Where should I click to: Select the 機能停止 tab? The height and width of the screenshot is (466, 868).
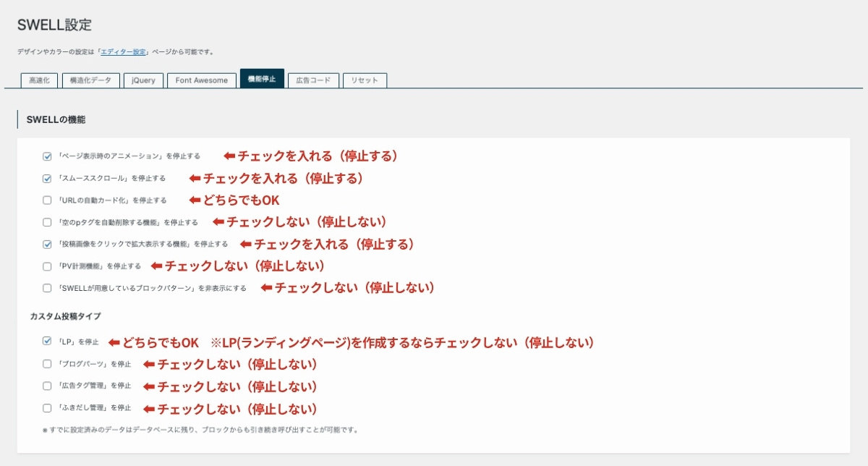pyautogui.click(x=261, y=80)
